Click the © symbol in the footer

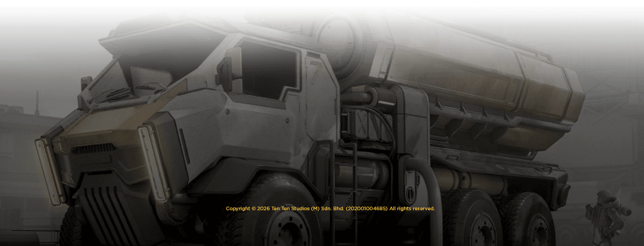point(254,208)
